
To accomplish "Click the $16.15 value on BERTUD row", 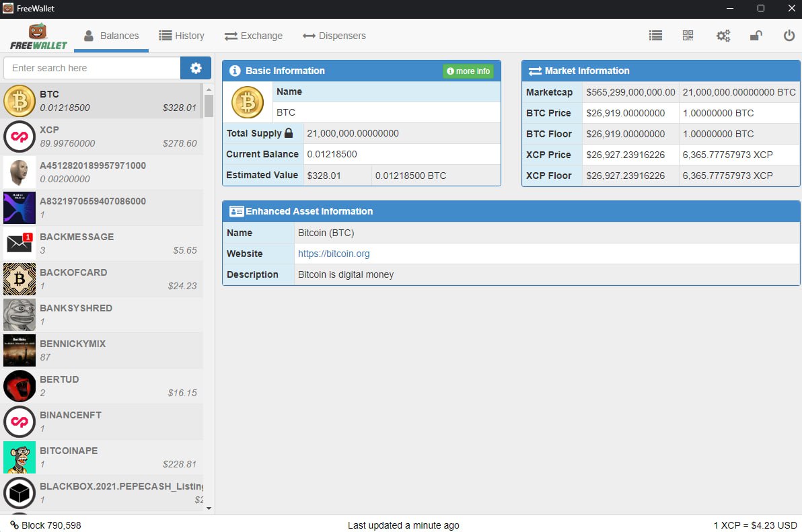I will tap(182, 393).
